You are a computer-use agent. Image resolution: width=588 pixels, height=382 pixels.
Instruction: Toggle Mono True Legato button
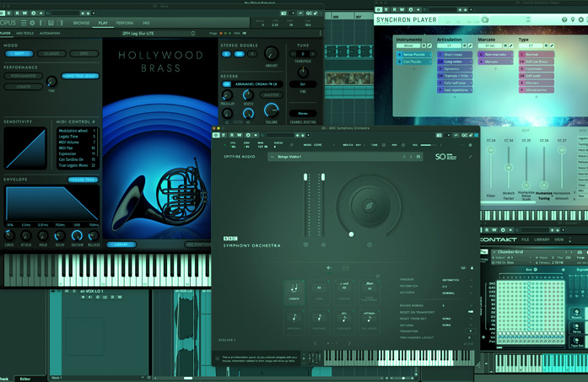[80, 76]
